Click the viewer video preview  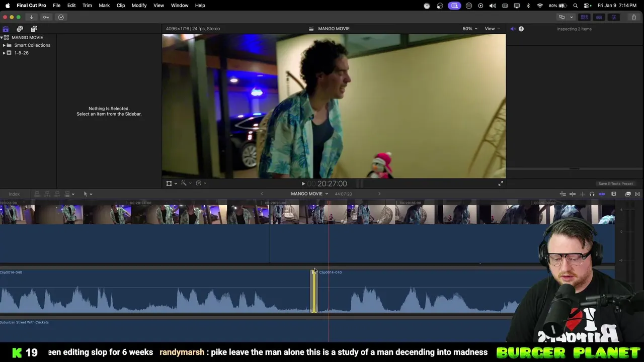tap(334, 106)
